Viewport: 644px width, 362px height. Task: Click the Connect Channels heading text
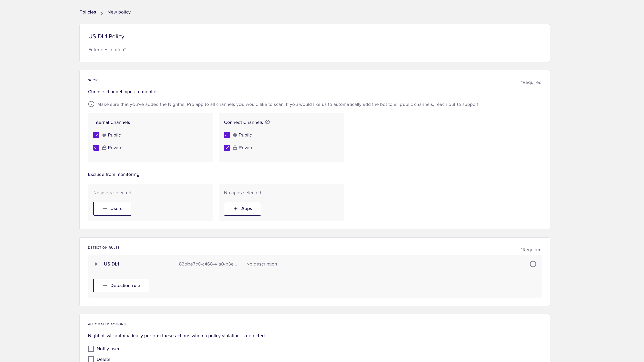coord(244,122)
